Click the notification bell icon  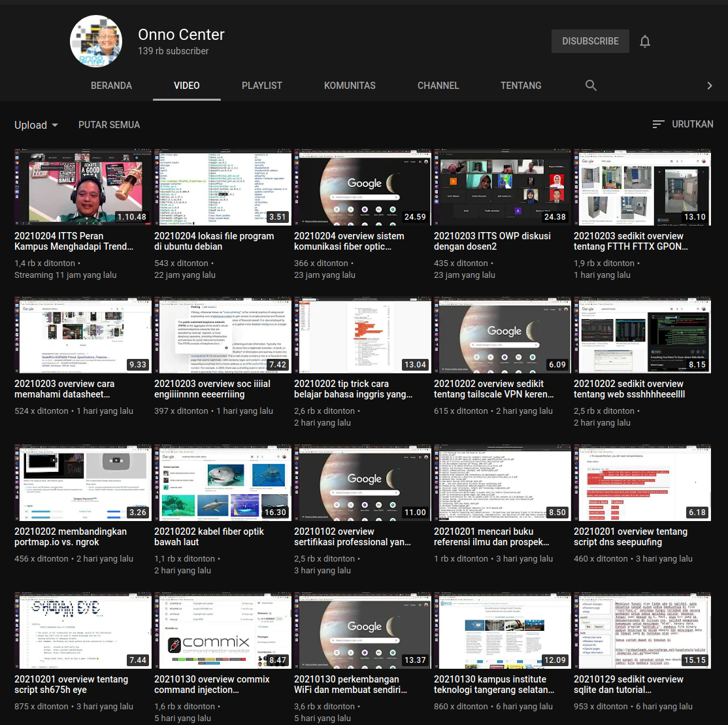tap(645, 41)
